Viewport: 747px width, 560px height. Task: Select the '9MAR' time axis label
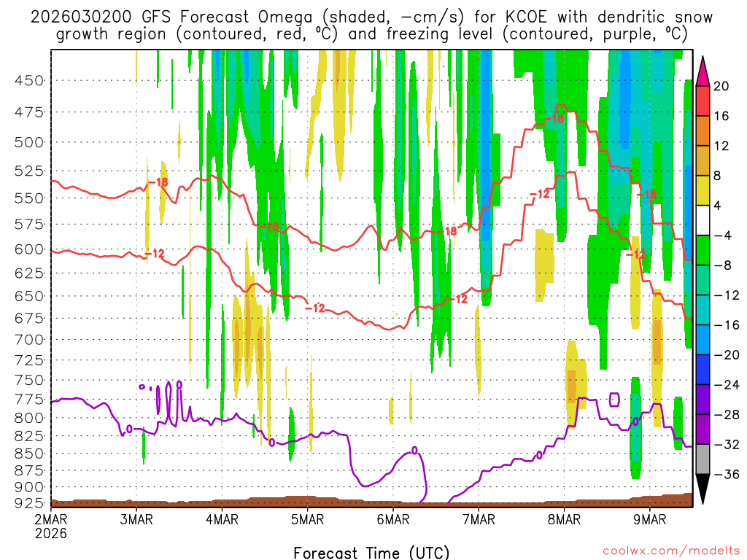pyautogui.click(x=650, y=519)
